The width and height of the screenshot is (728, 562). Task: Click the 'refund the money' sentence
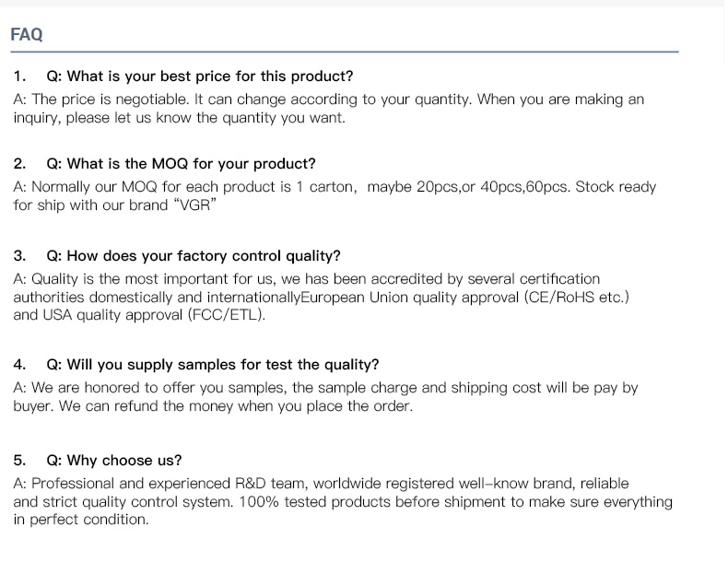point(236,406)
